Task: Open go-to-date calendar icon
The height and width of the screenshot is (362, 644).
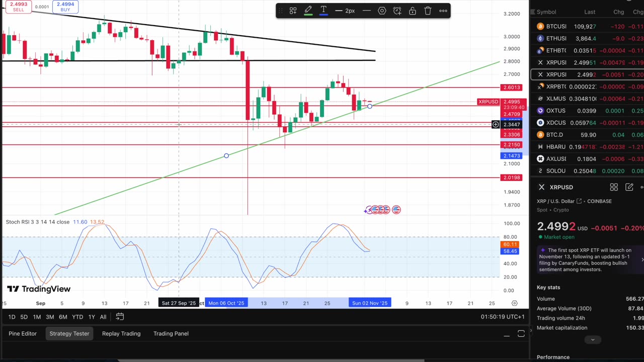Action: [120, 317]
